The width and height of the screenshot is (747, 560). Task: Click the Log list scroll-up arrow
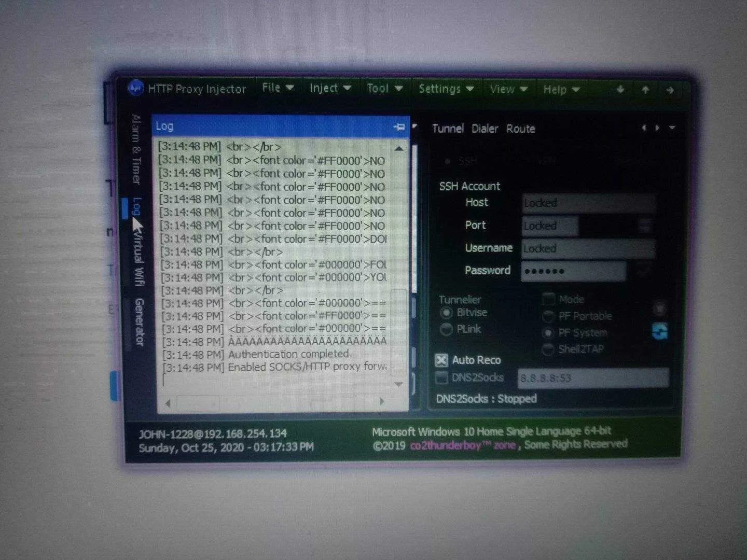(x=399, y=149)
